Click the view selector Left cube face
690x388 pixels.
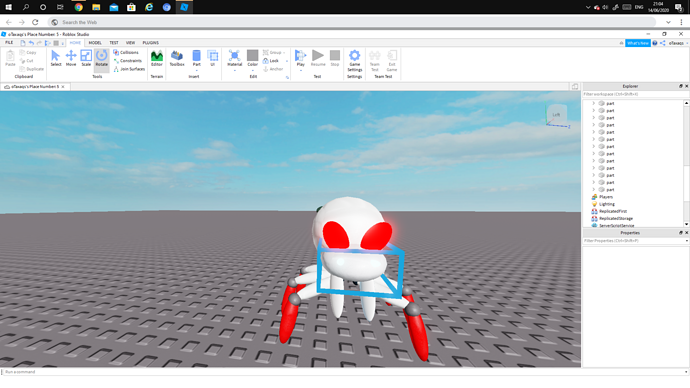pos(556,114)
